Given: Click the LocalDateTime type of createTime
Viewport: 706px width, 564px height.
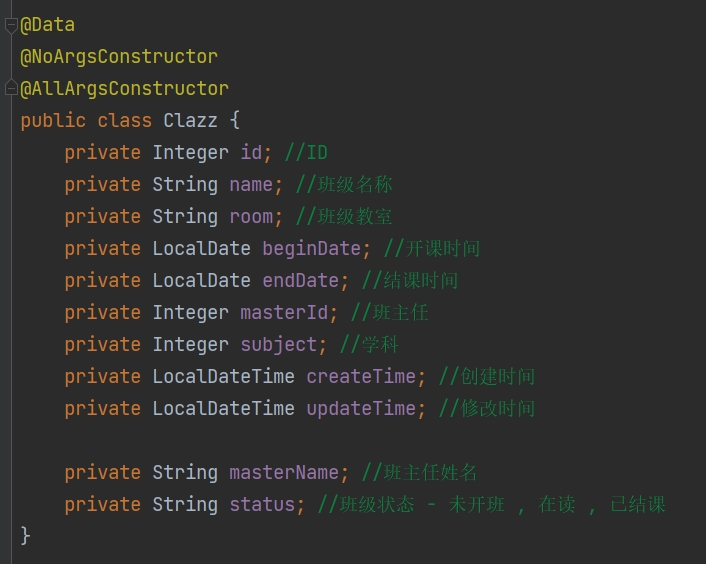Looking at the screenshot, I should pos(223,377).
